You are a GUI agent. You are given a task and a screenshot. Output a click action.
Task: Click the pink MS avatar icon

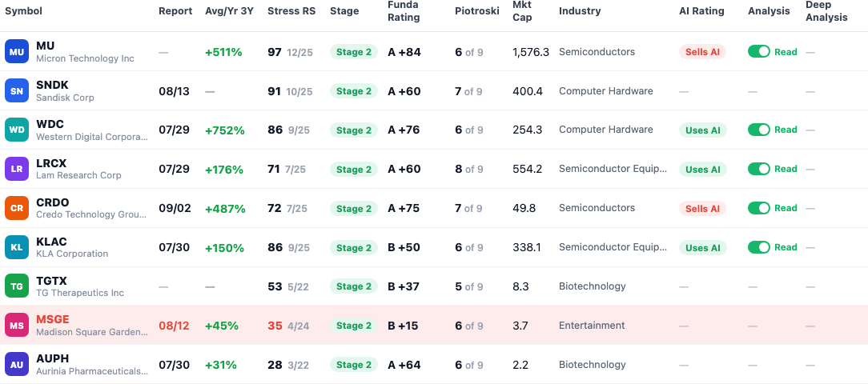[17, 326]
